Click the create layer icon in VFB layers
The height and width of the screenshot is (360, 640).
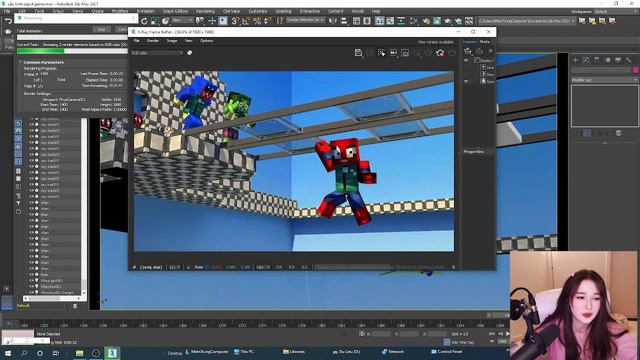click(x=468, y=51)
